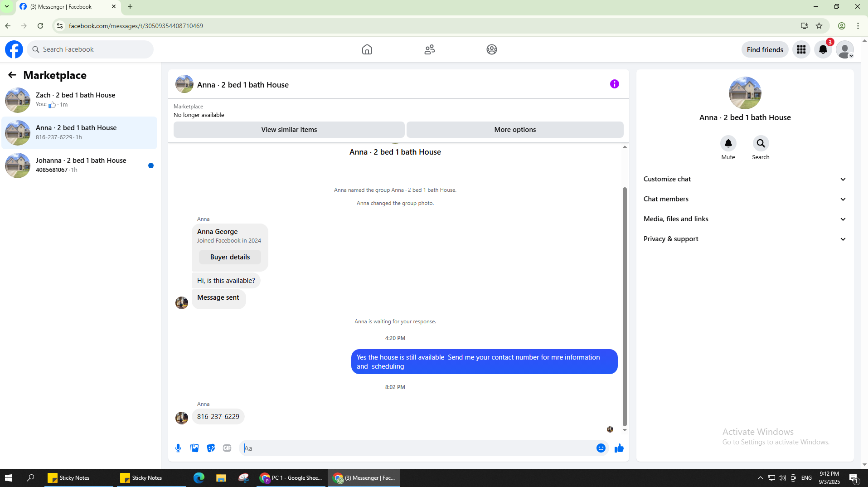Expand Chat members section

745,199
